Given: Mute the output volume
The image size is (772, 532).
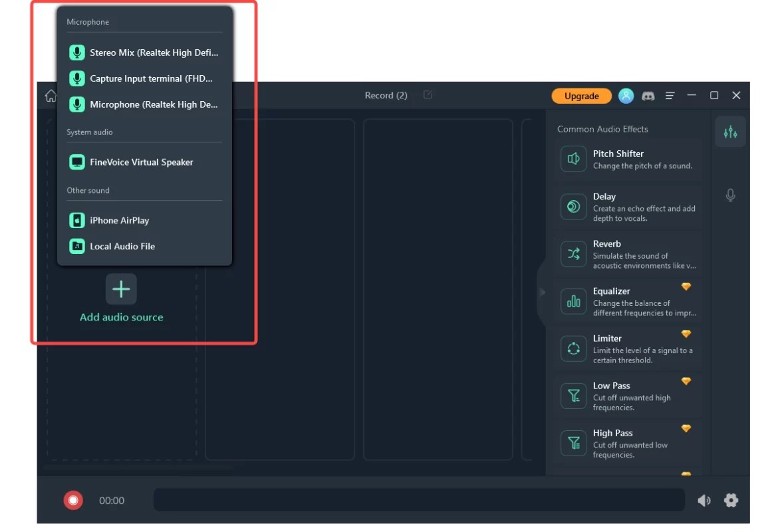Looking at the screenshot, I should [704, 500].
